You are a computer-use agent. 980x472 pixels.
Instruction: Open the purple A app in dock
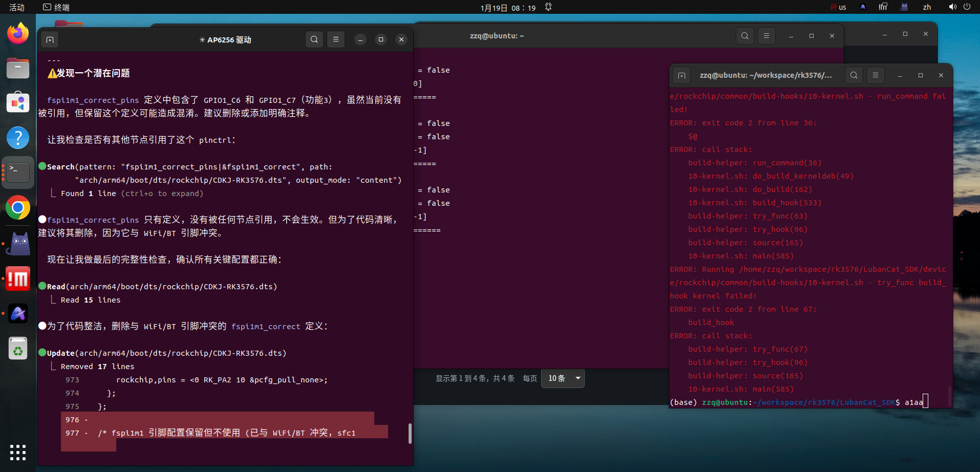pos(18,313)
